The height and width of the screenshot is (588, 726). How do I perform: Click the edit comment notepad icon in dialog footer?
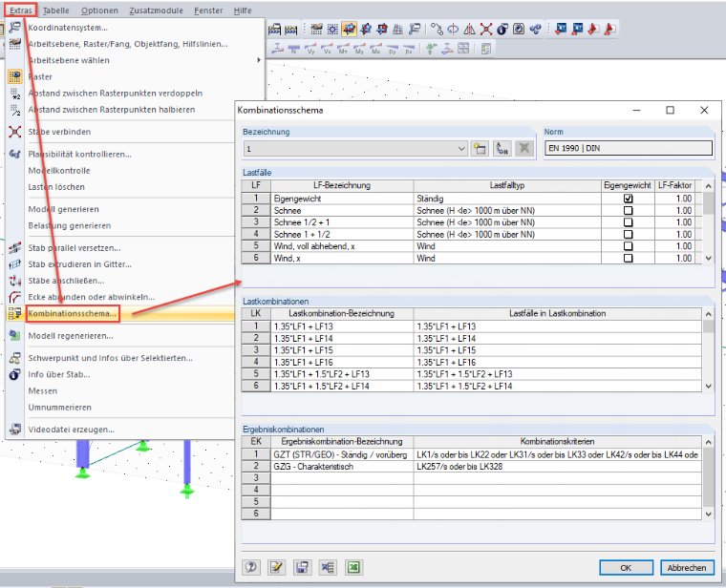(x=276, y=567)
